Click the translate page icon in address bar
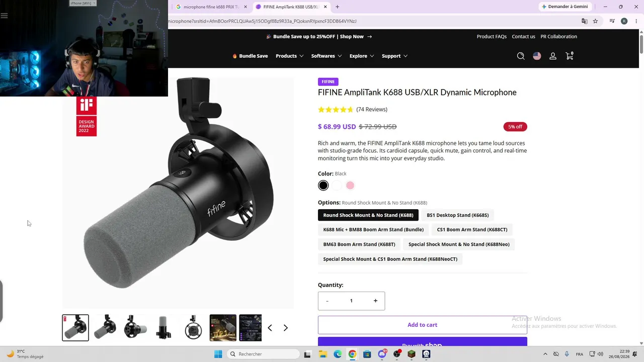Image resolution: width=644 pixels, height=362 pixels. (x=584, y=21)
